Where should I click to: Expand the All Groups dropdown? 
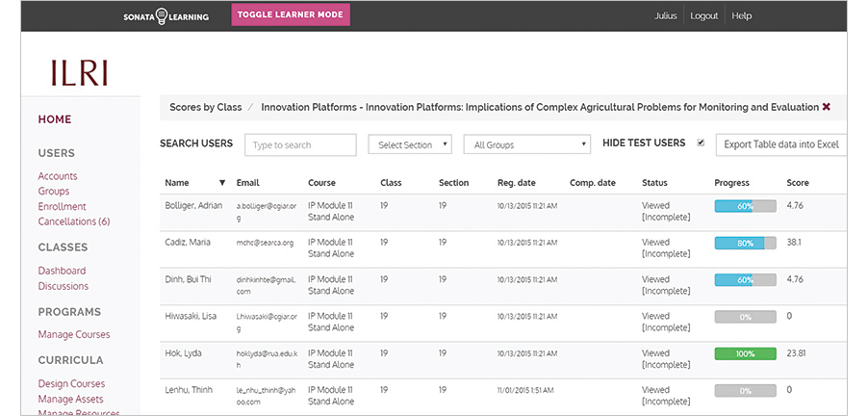click(526, 144)
